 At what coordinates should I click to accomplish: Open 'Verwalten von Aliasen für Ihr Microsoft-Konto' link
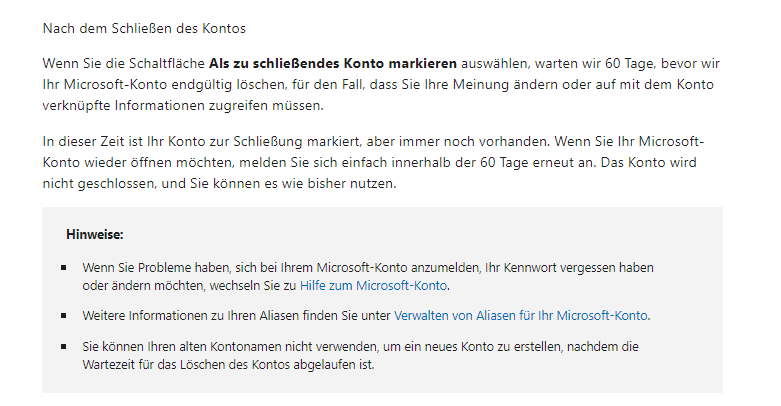pyautogui.click(x=521, y=315)
